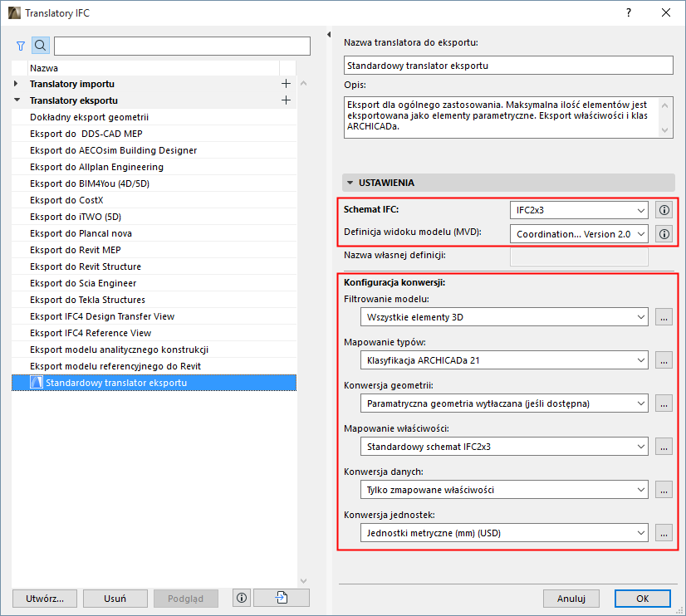Open Filtrowanie modelu settings ellipsis button
This screenshot has width=686, height=616.
coord(664,317)
